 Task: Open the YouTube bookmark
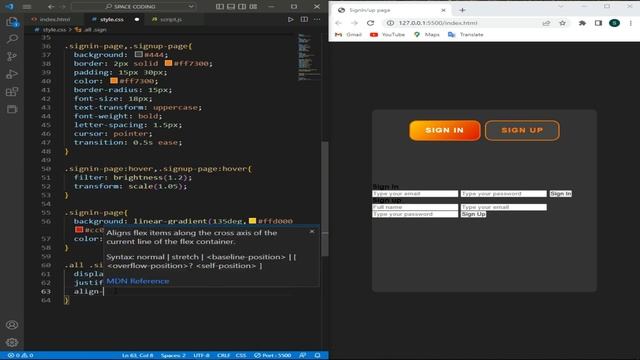(x=387, y=35)
